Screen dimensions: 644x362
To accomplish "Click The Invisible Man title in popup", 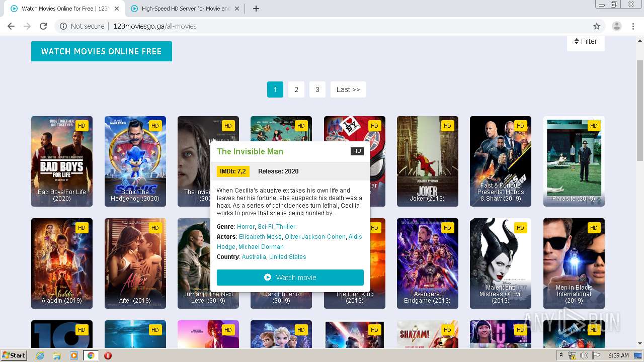I will click(250, 151).
